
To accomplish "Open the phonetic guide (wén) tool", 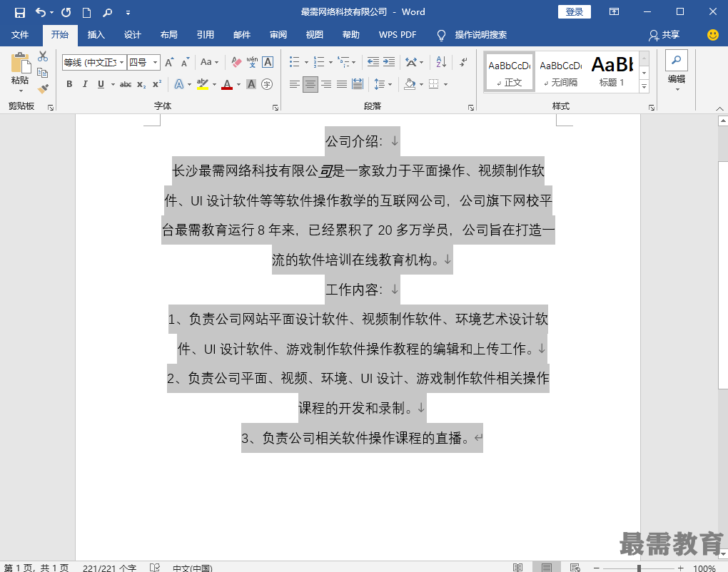I will (x=252, y=62).
